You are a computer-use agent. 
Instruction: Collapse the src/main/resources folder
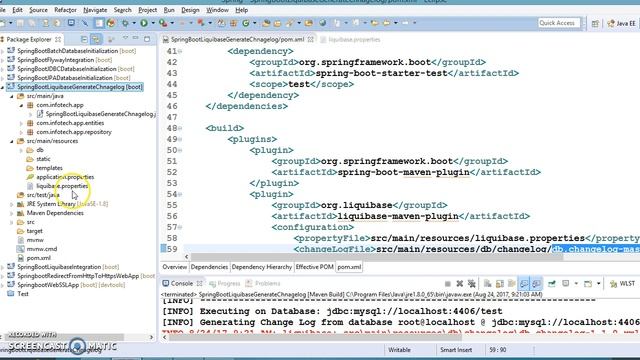click(11, 141)
